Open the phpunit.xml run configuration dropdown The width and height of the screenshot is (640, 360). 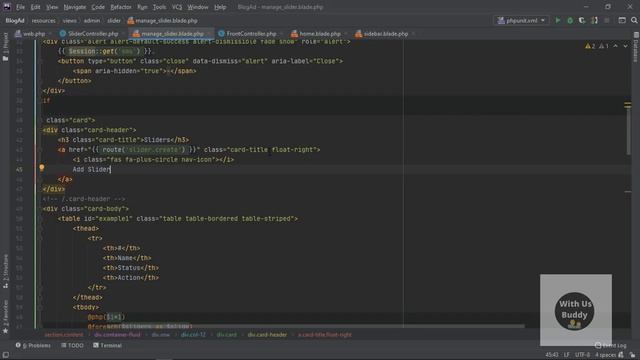click(521, 20)
